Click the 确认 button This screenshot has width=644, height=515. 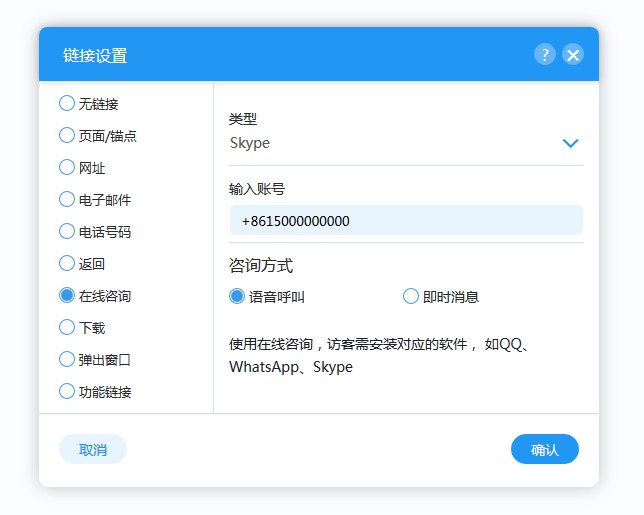(x=544, y=450)
